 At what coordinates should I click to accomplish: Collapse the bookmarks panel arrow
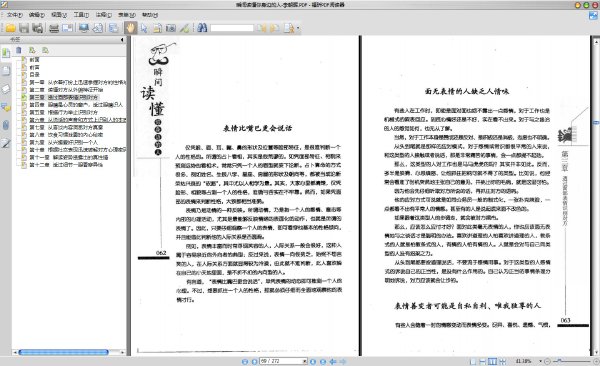click(x=122, y=39)
